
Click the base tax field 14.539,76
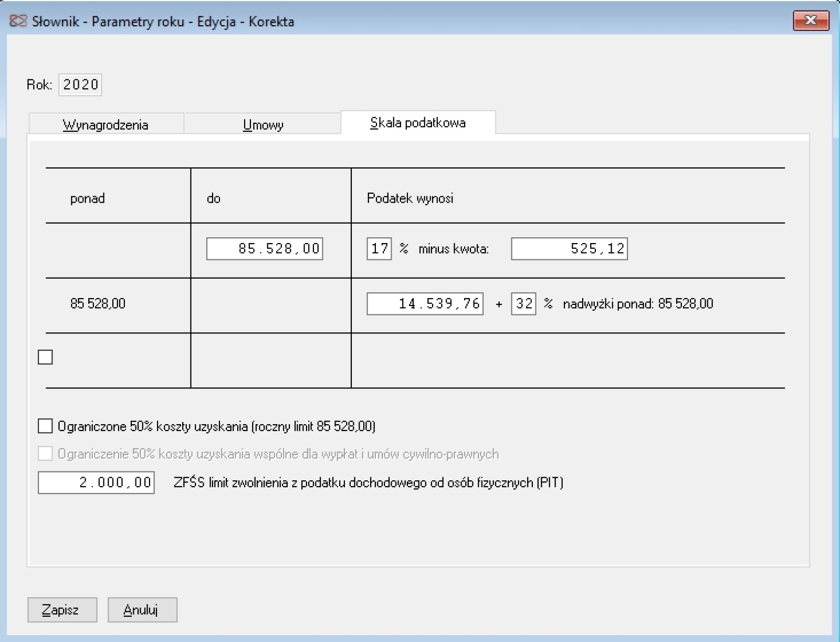pyautogui.click(x=425, y=303)
